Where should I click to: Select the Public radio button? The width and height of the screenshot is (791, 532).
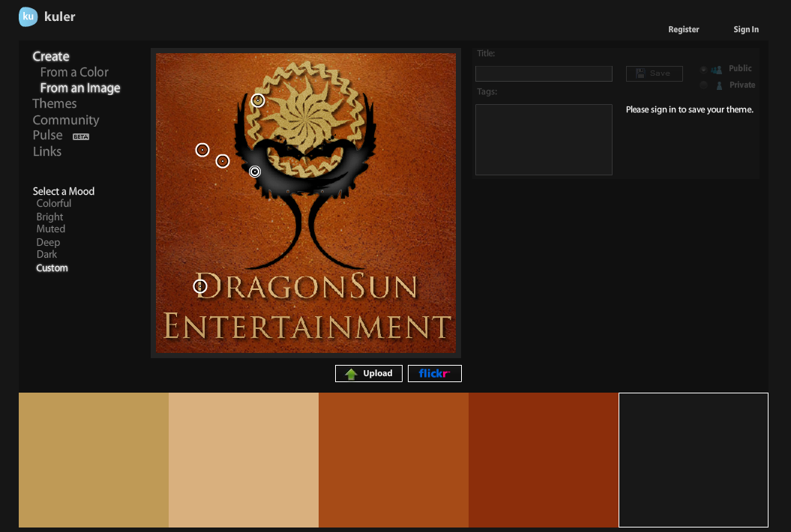[703, 69]
